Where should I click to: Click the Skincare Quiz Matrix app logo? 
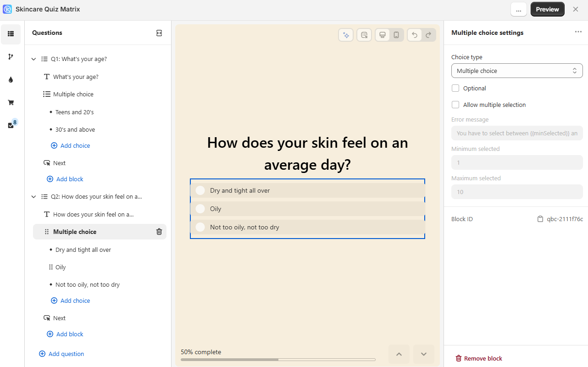(7, 9)
